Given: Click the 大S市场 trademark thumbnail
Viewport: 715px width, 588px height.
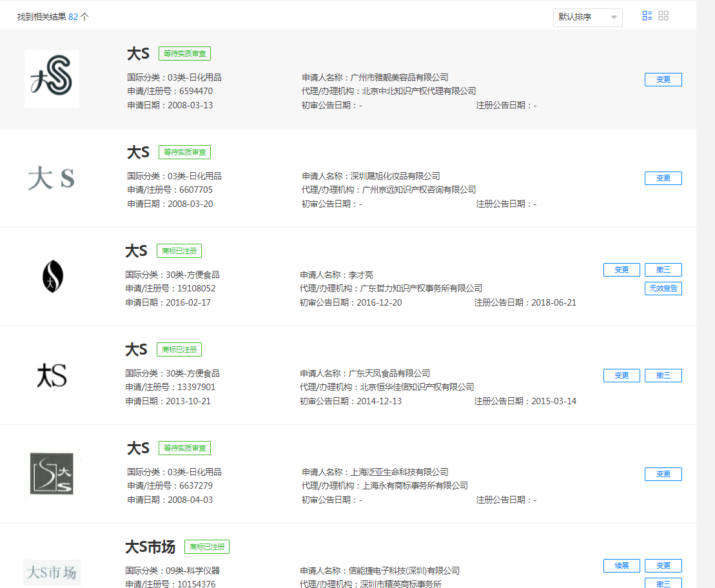Looking at the screenshot, I should pos(52,573).
